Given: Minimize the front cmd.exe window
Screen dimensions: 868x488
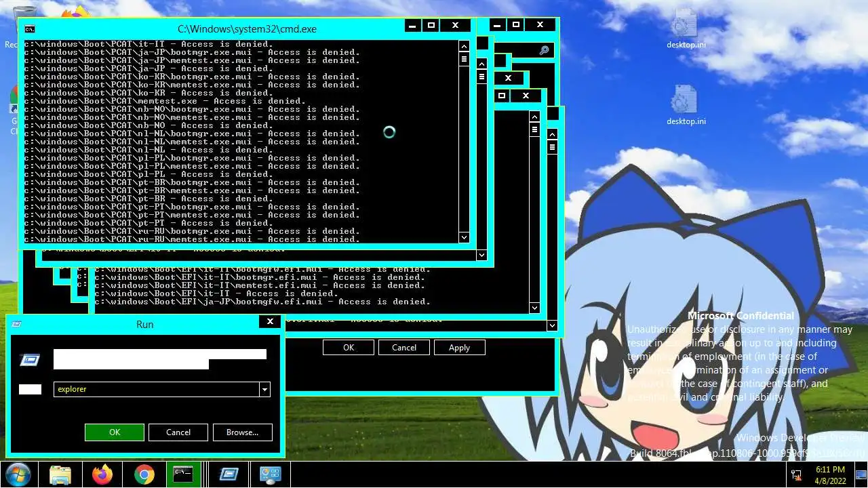Looking at the screenshot, I should (x=413, y=26).
